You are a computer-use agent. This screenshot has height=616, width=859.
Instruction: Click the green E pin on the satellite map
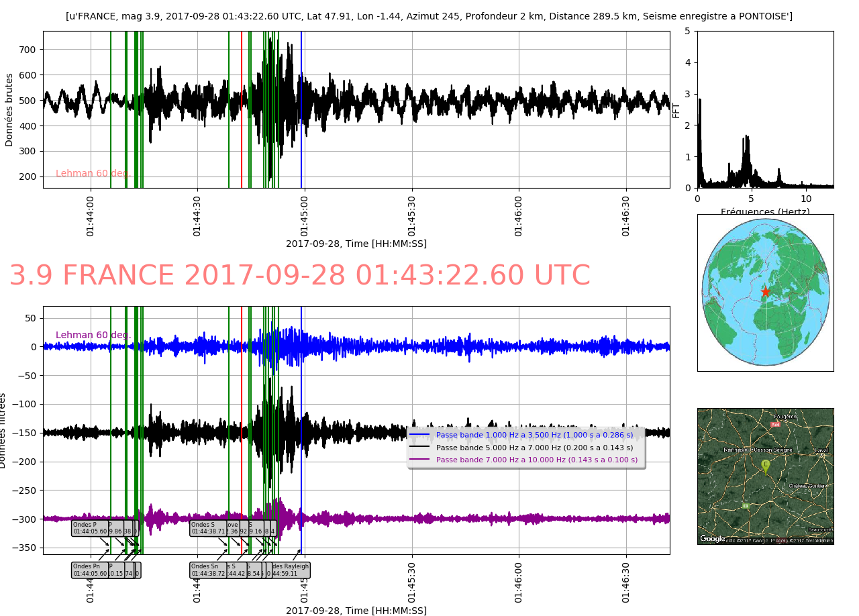click(x=765, y=466)
